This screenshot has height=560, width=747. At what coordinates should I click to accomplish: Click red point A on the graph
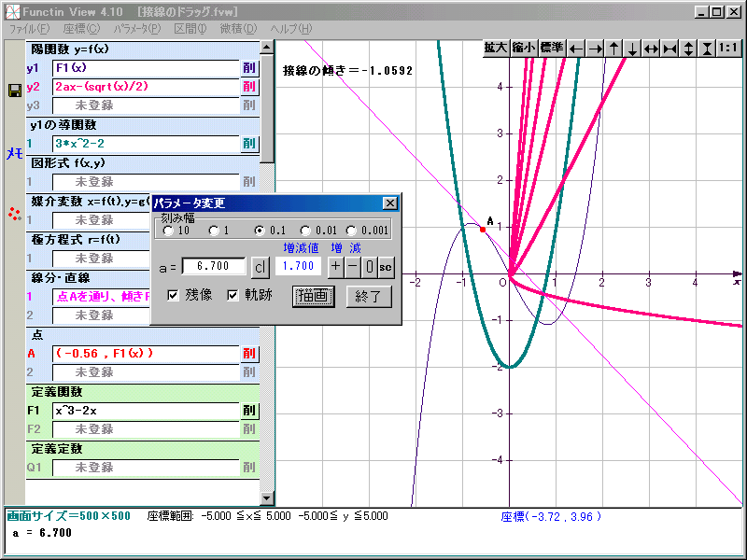(x=483, y=230)
